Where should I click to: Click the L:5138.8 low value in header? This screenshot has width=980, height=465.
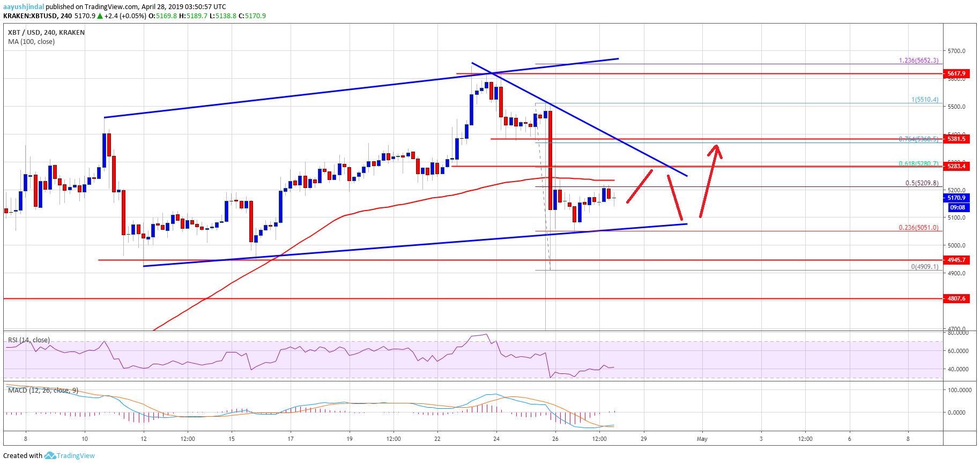tap(223, 16)
